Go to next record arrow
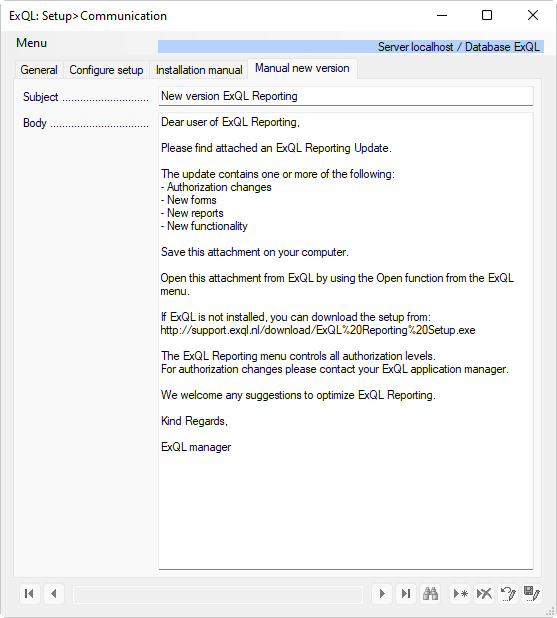 (x=382, y=593)
